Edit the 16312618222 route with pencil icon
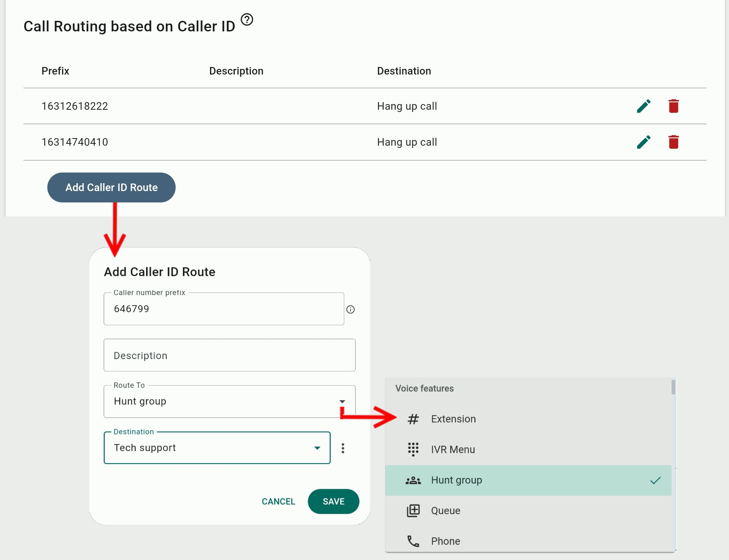Viewport: 729px width, 560px height. click(643, 106)
